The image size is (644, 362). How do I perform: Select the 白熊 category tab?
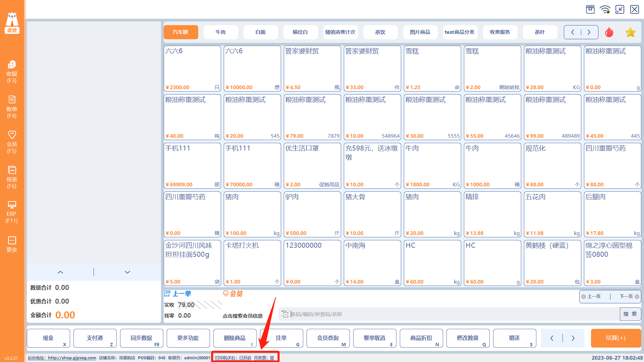pyautogui.click(x=261, y=32)
